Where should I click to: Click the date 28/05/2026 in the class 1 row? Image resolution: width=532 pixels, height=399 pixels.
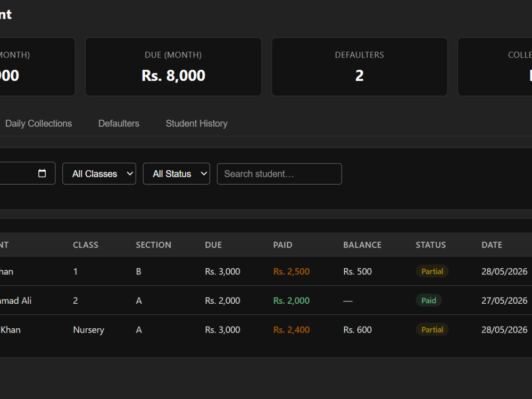click(x=504, y=271)
